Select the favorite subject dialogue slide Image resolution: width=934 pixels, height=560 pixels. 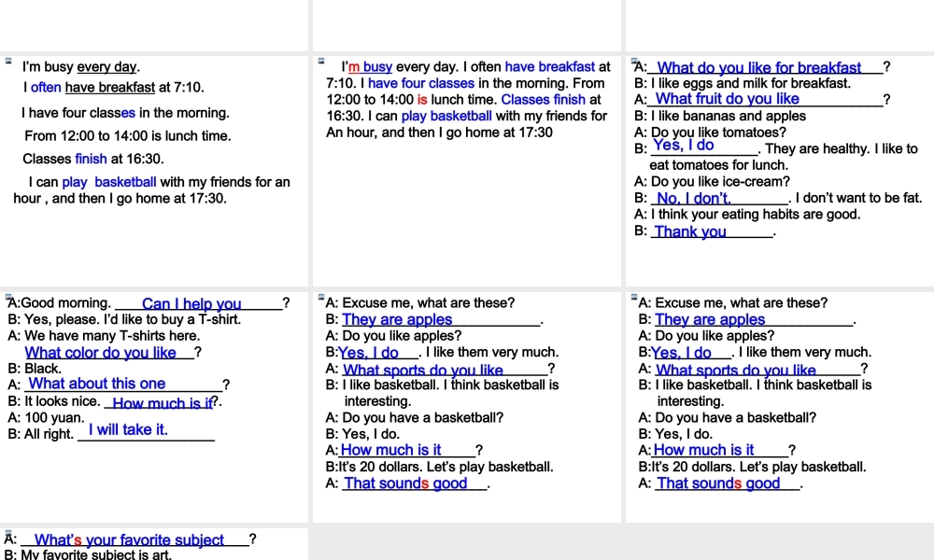[x=154, y=544]
